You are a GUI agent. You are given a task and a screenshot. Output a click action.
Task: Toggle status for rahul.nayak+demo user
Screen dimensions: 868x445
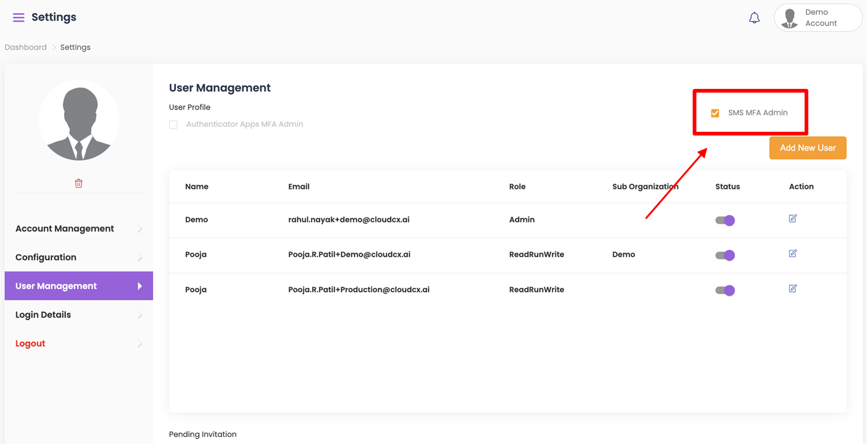[x=725, y=220]
